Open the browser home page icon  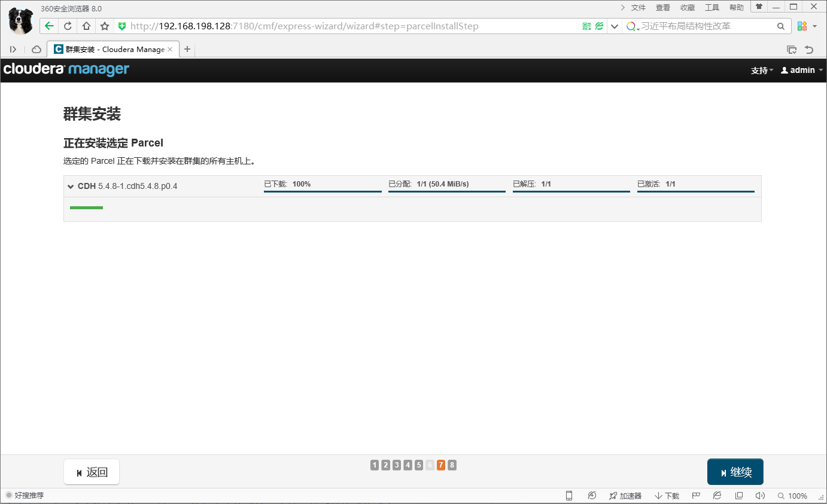click(86, 26)
